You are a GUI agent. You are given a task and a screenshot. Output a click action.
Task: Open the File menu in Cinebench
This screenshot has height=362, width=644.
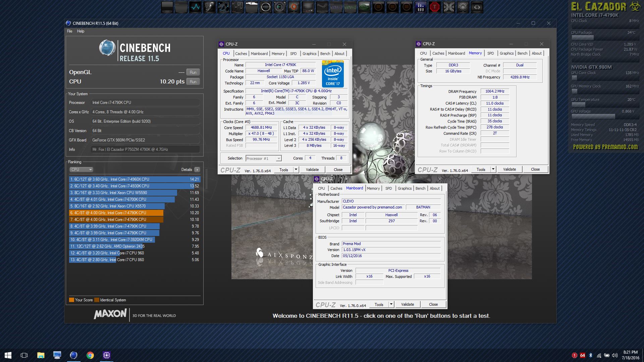[69, 31]
